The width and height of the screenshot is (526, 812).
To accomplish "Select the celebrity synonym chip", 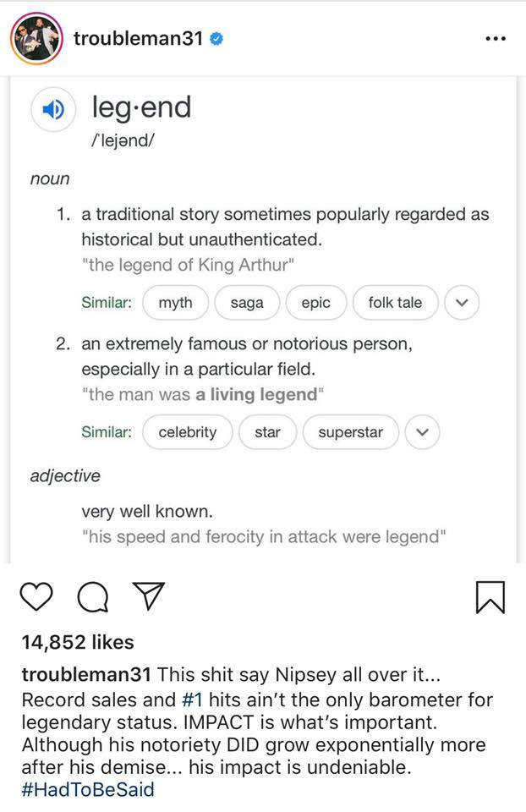I will pyautogui.click(x=188, y=432).
